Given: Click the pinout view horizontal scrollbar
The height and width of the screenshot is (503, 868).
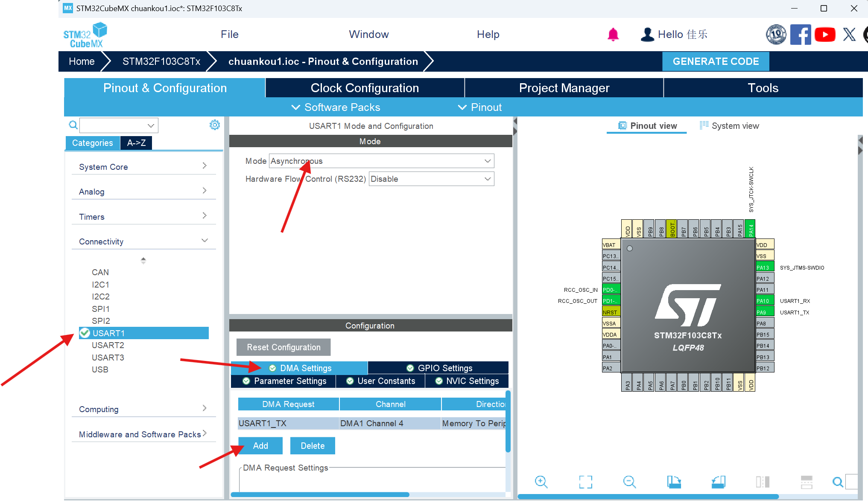Looking at the screenshot, I should [x=648, y=496].
